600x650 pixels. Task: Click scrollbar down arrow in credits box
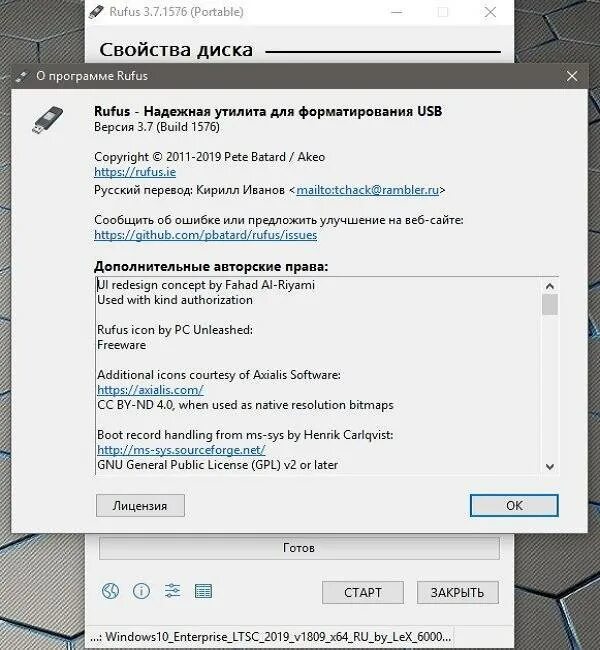pos(550,467)
